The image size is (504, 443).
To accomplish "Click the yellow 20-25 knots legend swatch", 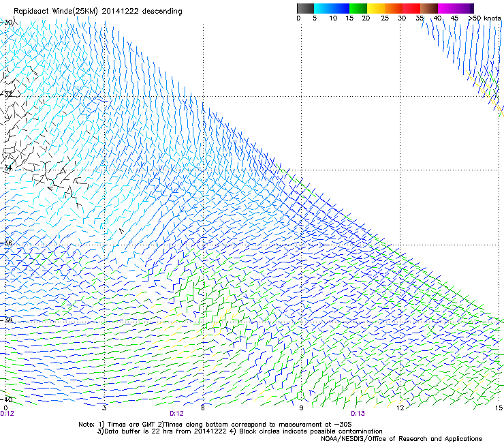I will click(x=376, y=8).
